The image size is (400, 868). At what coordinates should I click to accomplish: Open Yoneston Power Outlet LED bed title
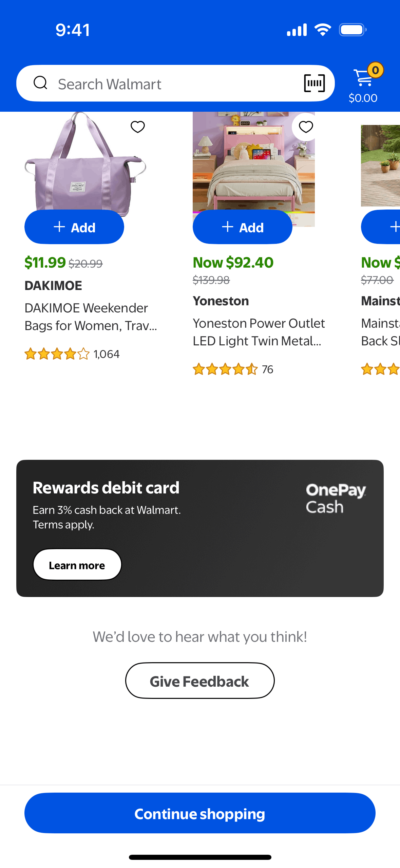point(259,332)
